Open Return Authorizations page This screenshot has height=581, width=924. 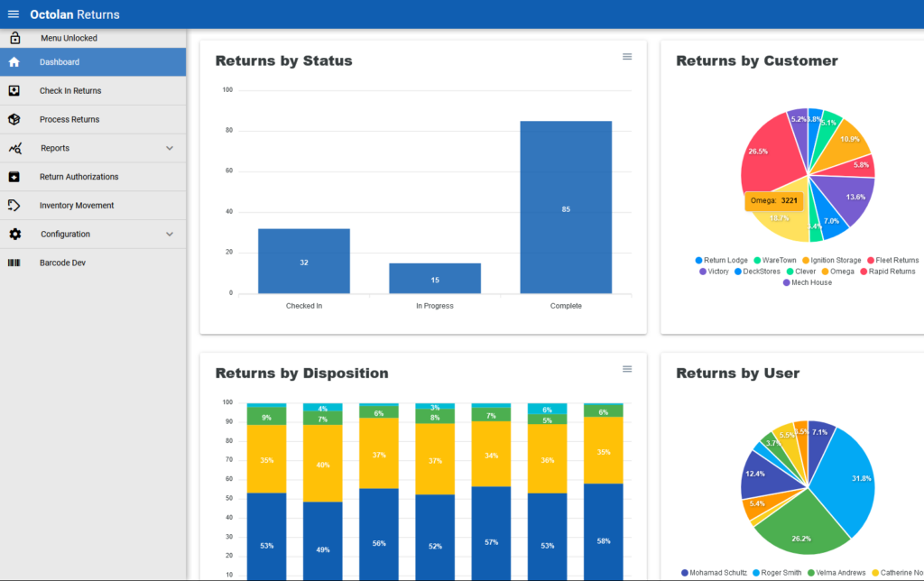(93, 177)
